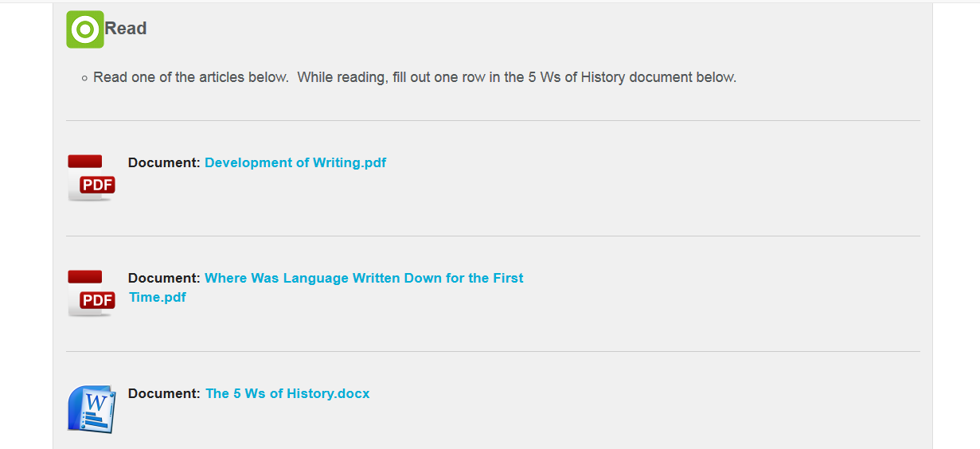Click the Document label beside Where Was Language
This screenshot has width=980, height=449.
pyautogui.click(x=163, y=278)
